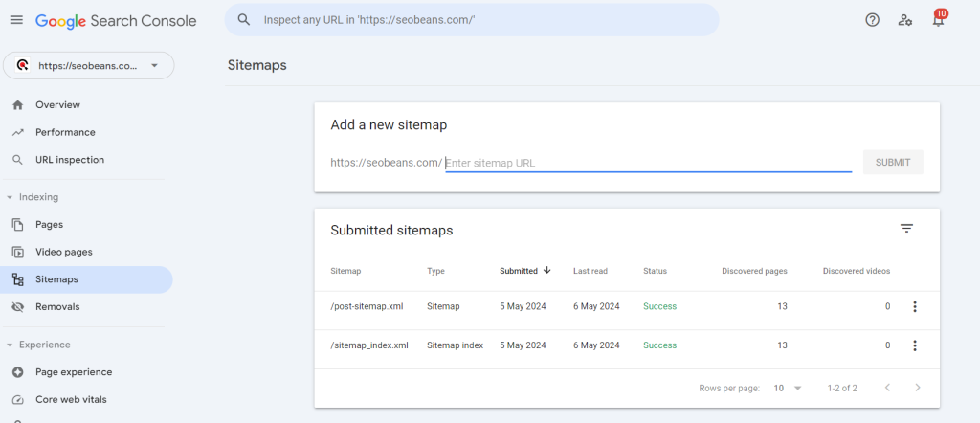Image resolution: width=980 pixels, height=423 pixels.
Task: Open more options for /post-sitemap.xml row
Action: pyautogui.click(x=915, y=307)
